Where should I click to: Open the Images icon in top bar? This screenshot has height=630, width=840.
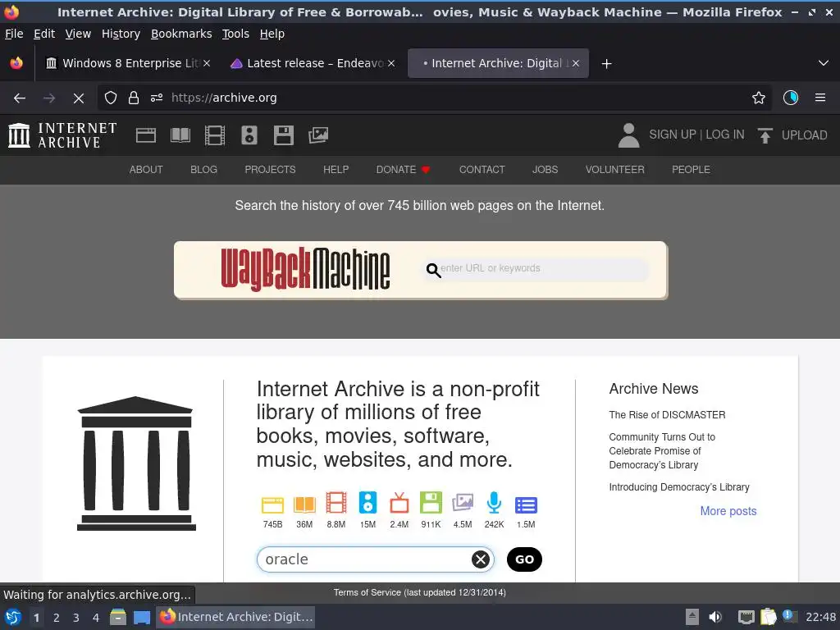pyautogui.click(x=318, y=135)
